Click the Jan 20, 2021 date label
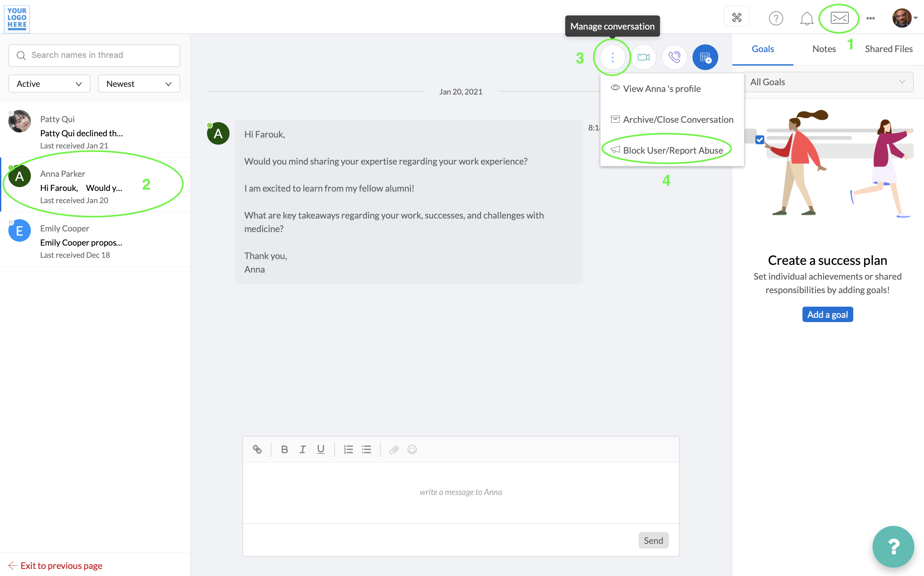The height and width of the screenshot is (576, 924). coord(461,92)
